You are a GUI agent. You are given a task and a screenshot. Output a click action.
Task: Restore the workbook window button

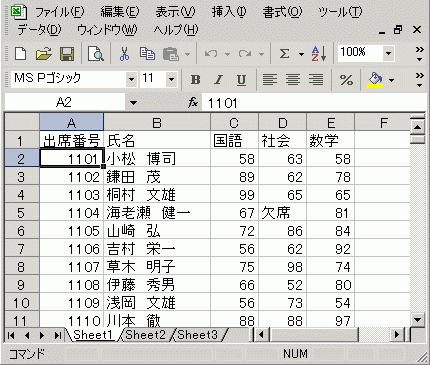pyautogui.click(x=398, y=30)
